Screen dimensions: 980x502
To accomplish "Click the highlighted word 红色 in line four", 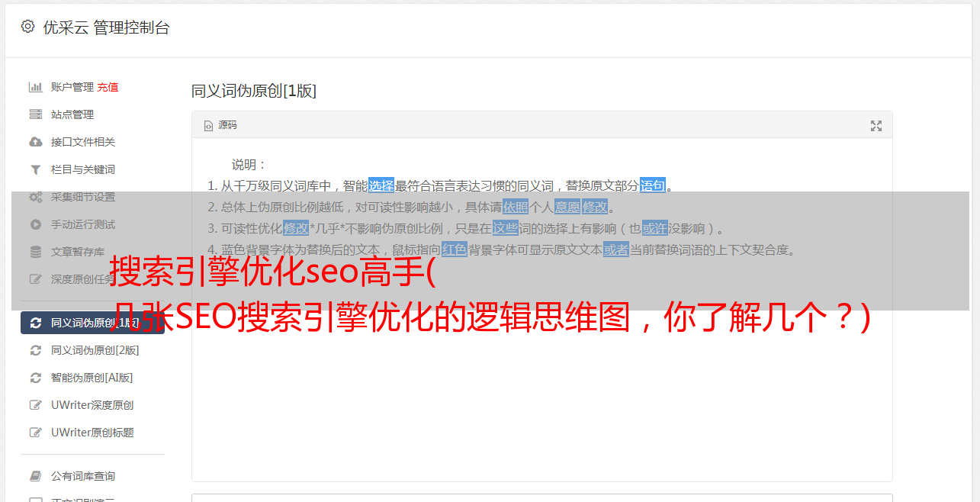I will pos(455,249).
